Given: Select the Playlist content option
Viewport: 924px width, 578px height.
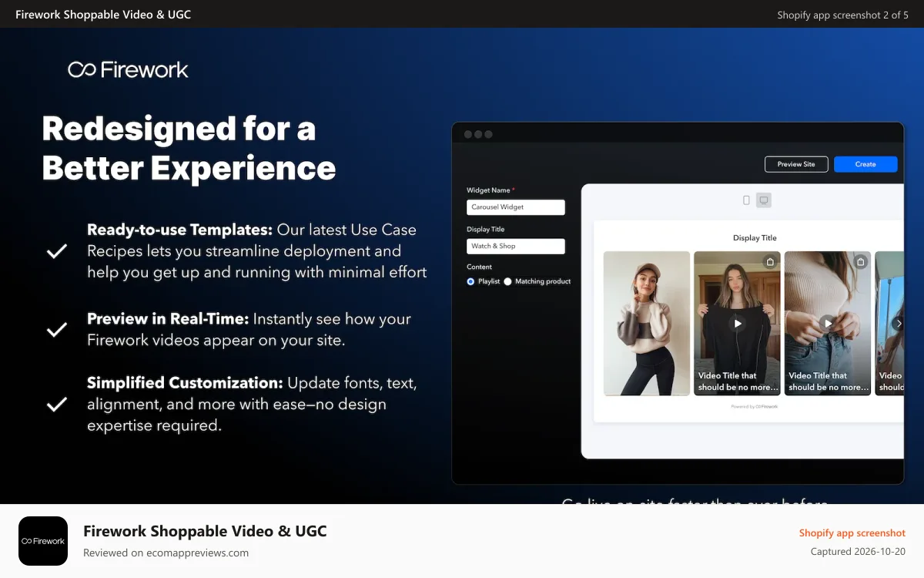Looking at the screenshot, I should pos(470,281).
